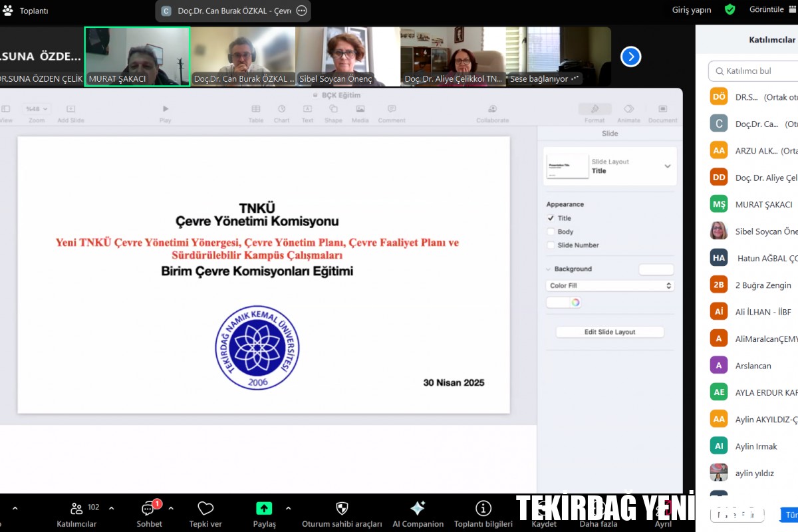Screen dimensions: 798x532
Task: Expand the arrow beside Sohbet
Action: tap(171, 508)
